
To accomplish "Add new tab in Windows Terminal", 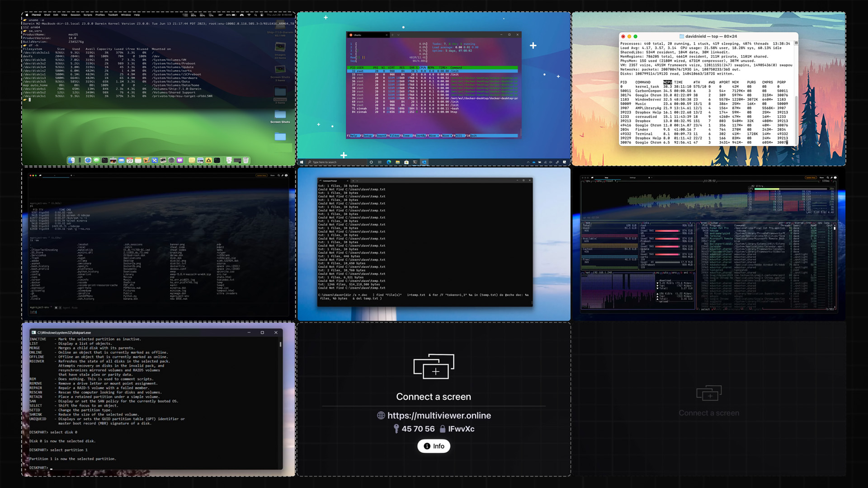I will pos(392,35).
